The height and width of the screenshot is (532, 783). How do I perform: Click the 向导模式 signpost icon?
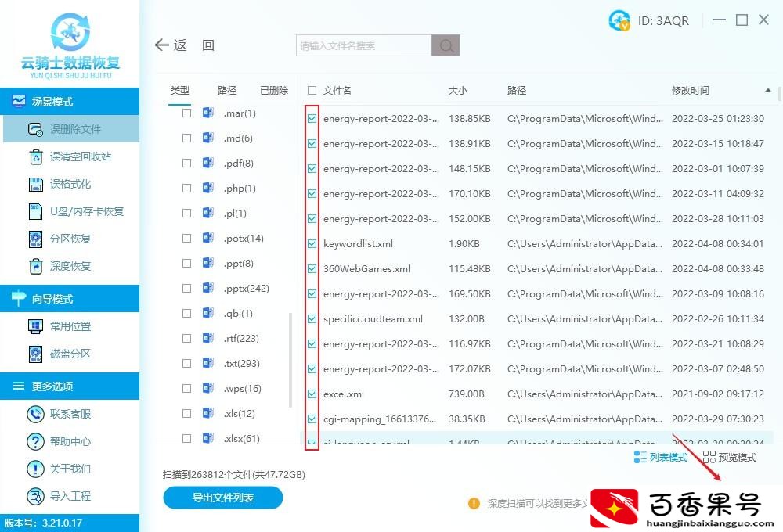click(x=19, y=298)
